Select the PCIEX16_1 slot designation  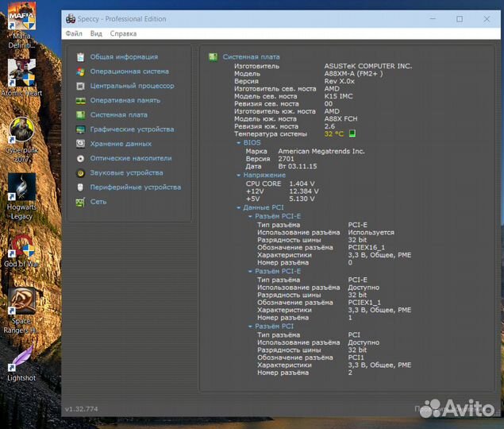tap(367, 248)
